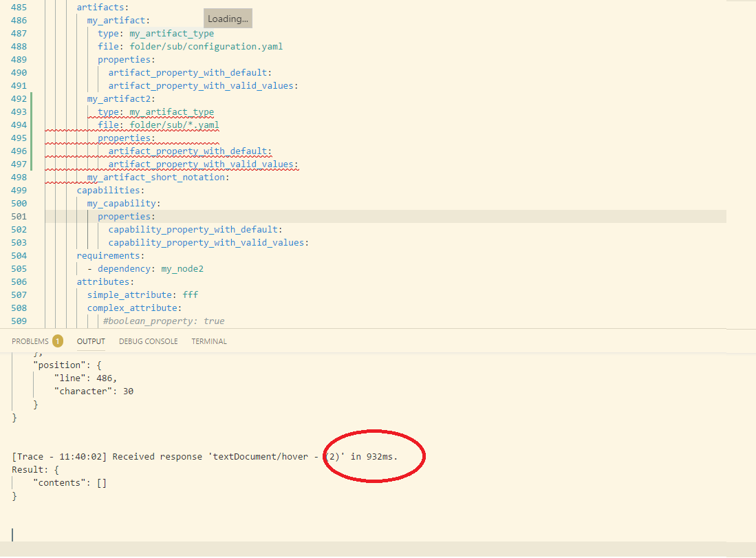Dismiss the Loading notification
This screenshot has width=756, height=558.
click(227, 18)
